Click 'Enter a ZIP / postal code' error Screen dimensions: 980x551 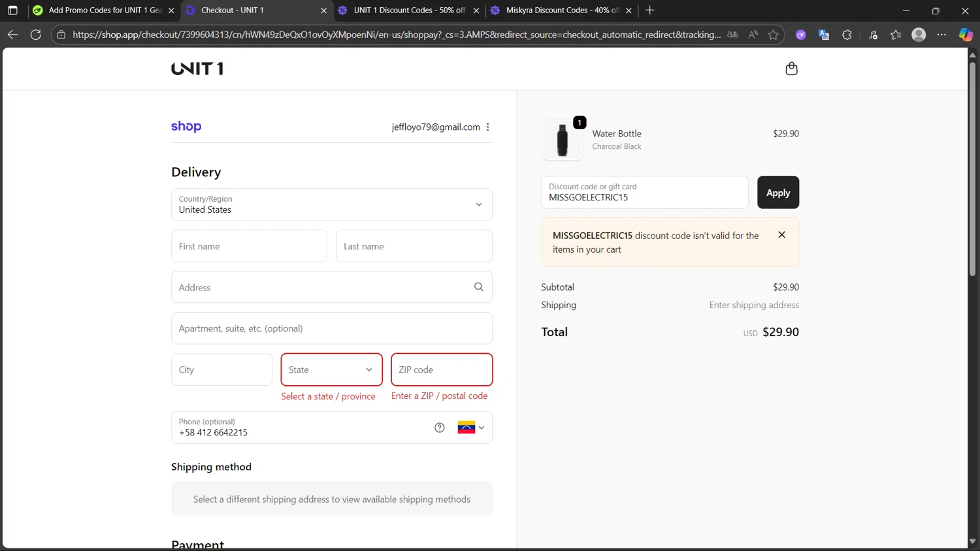tap(439, 396)
